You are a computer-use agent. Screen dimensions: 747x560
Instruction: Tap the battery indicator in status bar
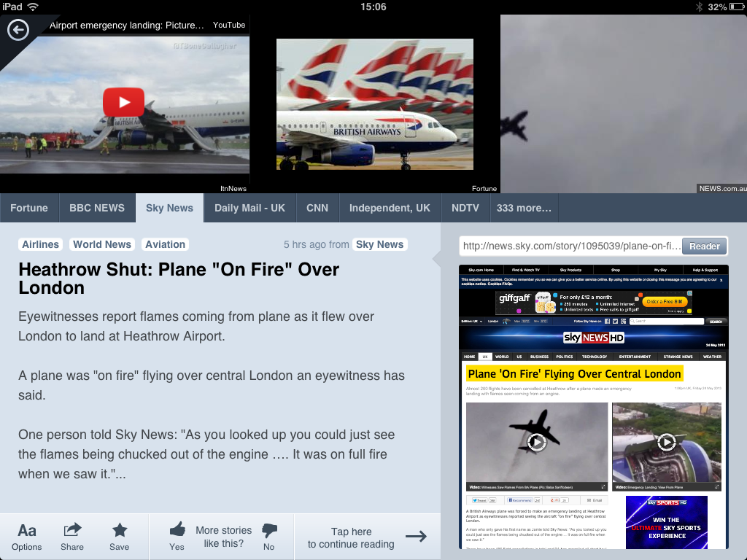coord(737,7)
